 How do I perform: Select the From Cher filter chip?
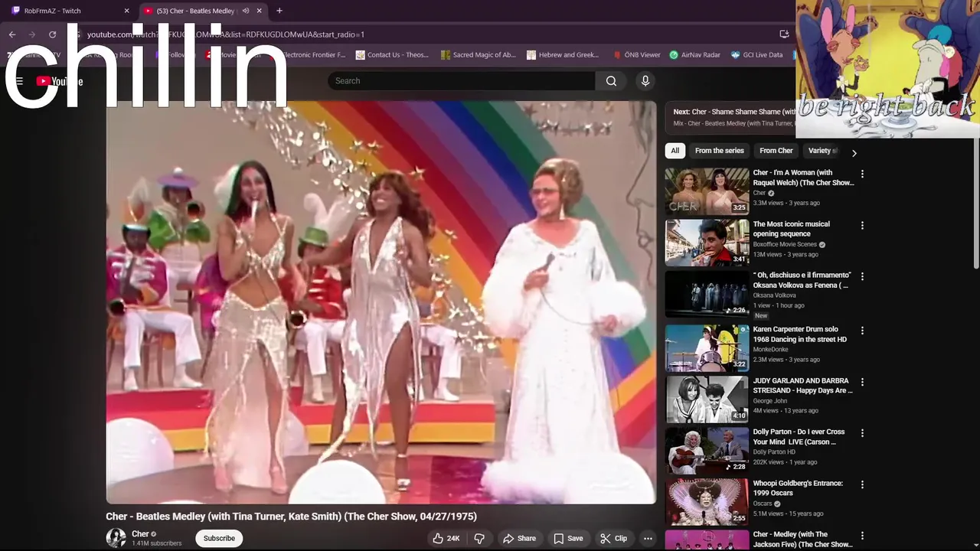[x=776, y=151]
